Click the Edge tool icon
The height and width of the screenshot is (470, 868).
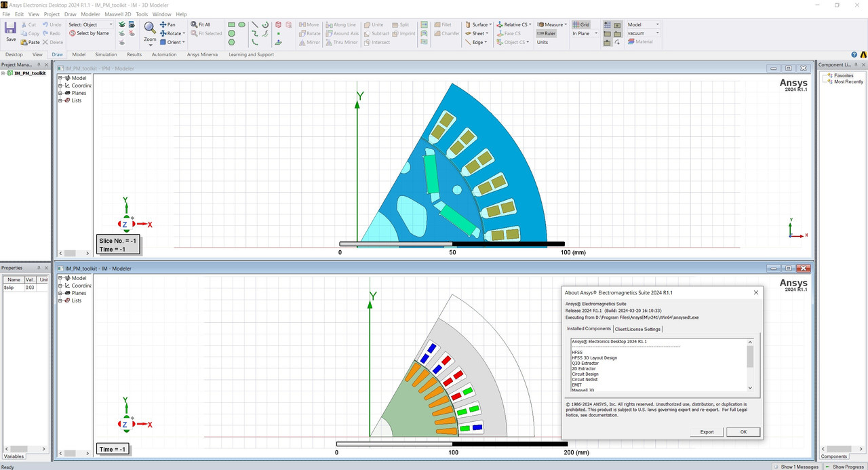[x=467, y=42]
